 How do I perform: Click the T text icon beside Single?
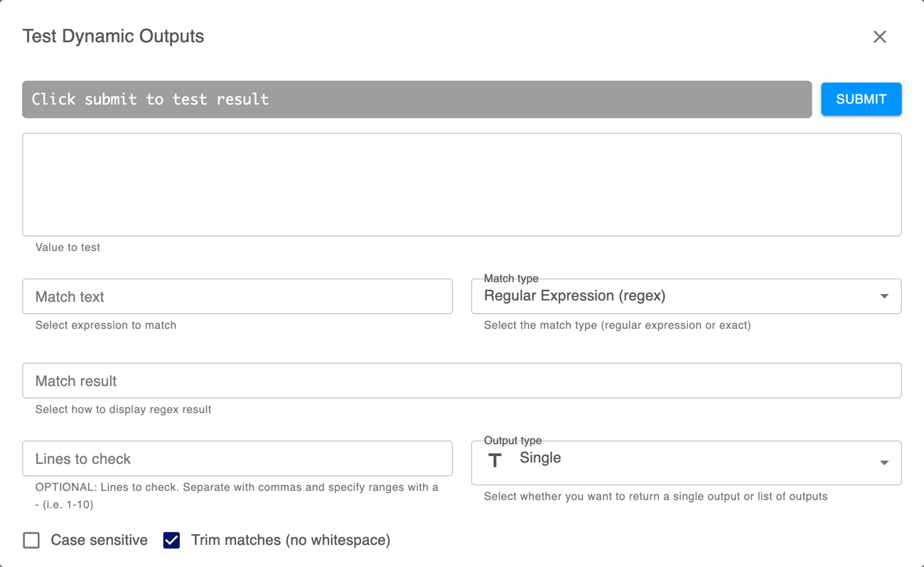tap(495, 460)
